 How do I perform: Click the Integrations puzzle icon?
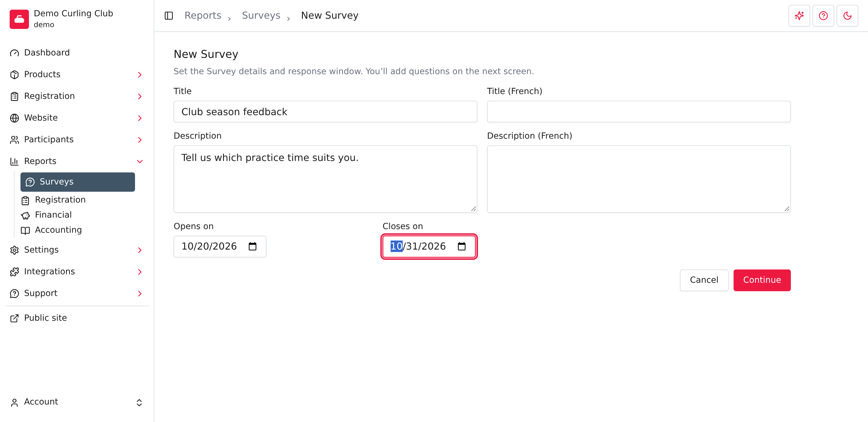point(14,272)
